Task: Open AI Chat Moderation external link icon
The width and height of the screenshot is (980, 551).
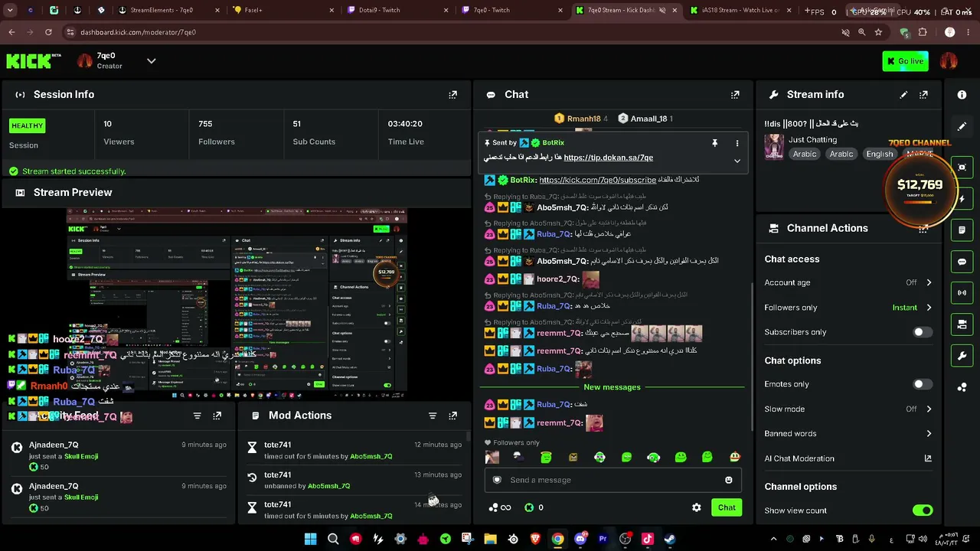Action: pyautogui.click(x=928, y=458)
